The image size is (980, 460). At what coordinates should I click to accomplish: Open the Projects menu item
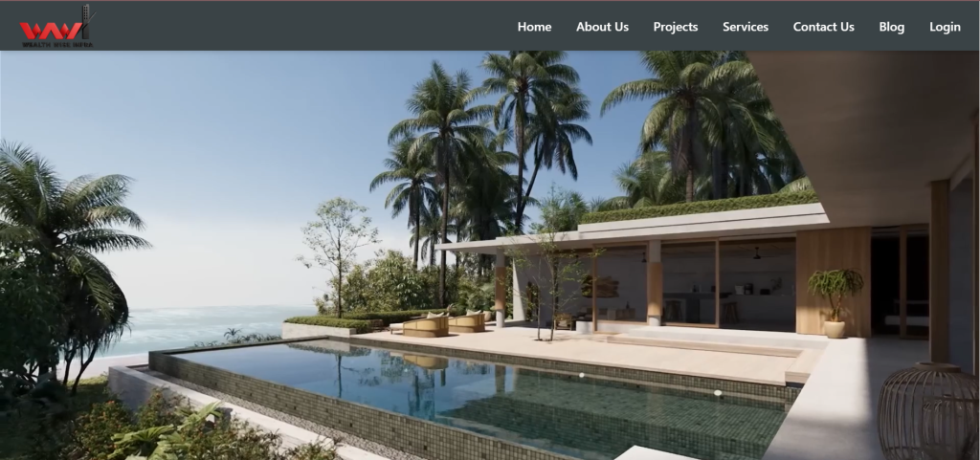pyautogui.click(x=676, y=27)
